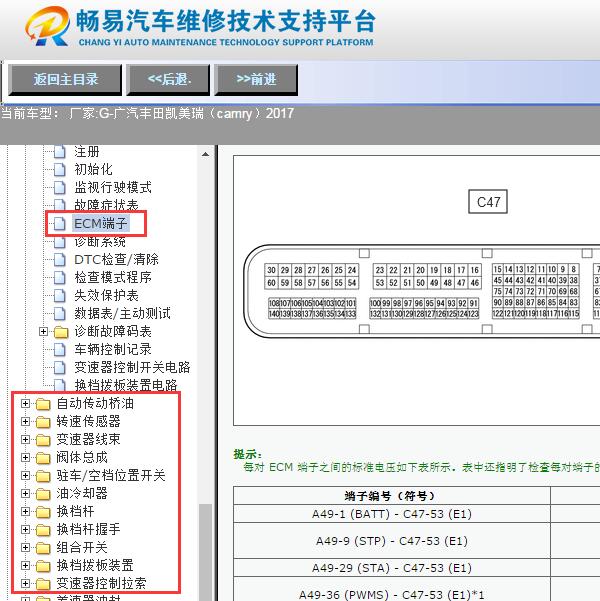Click the 当前车型 vehicle info text
Screen dimensions: 600x601
[x=148, y=113]
